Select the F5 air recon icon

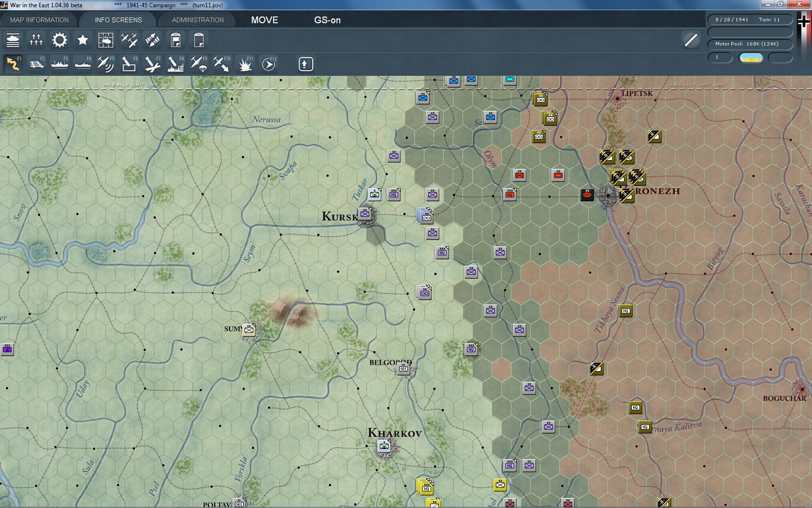coord(106,64)
